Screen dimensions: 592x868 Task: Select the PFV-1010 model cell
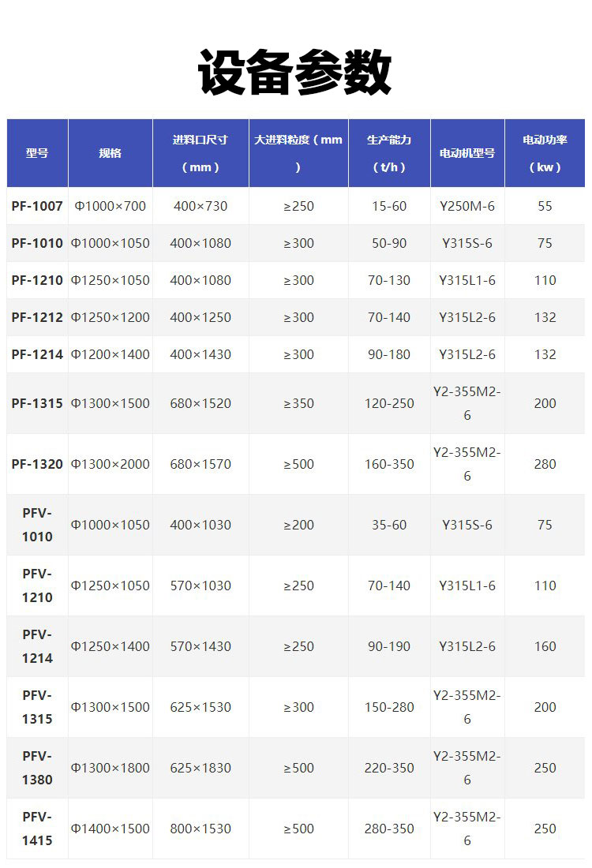[x=37, y=525]
